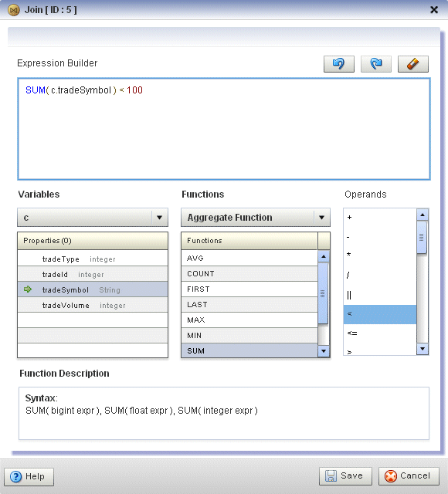Insert the divide operand

pyautogui.click(x=379, y=275)
